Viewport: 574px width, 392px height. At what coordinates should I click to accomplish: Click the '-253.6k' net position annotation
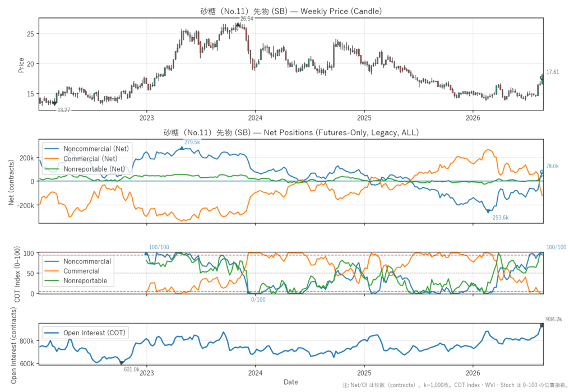(499, 218)
